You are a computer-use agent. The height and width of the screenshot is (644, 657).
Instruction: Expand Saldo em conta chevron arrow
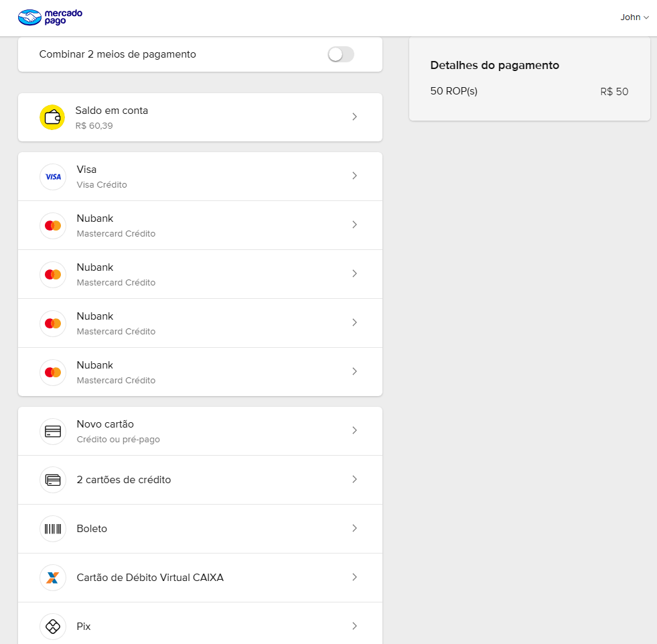coord(354,117)
